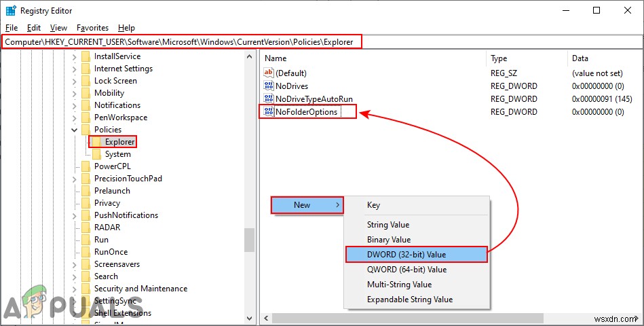
Task: Click the Search folder icon
Action: (86, 276)
